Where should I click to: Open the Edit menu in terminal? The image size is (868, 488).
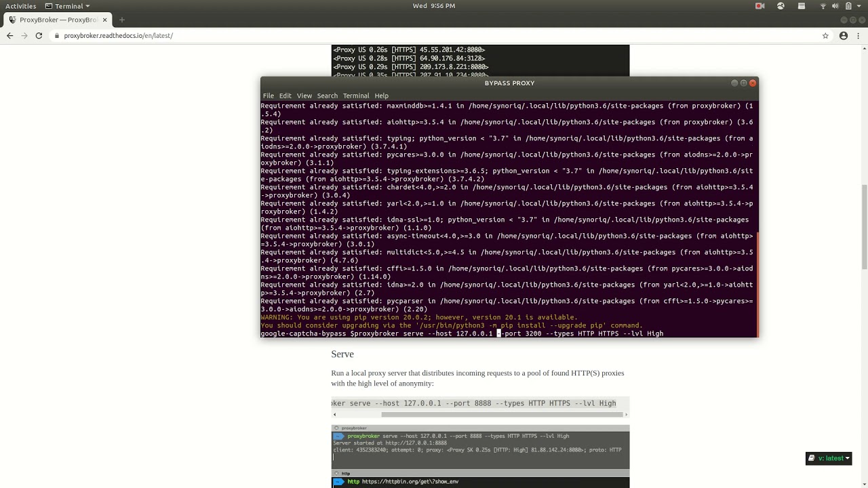pos(285,96)
